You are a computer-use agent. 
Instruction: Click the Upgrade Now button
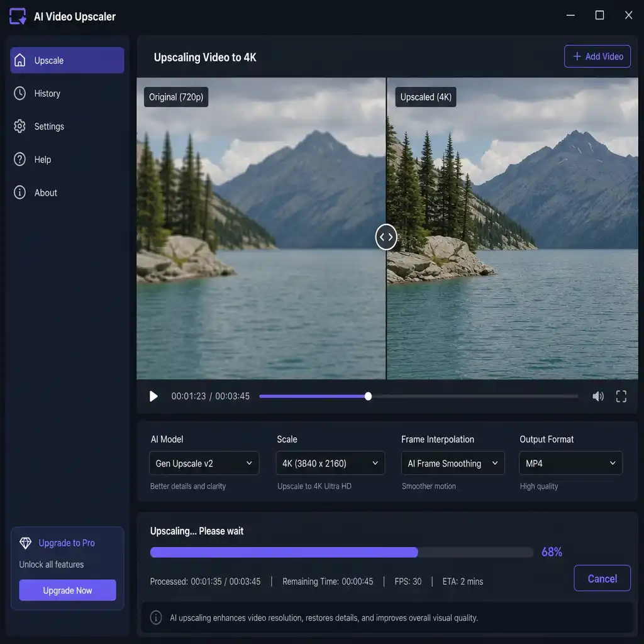(67, 590)
